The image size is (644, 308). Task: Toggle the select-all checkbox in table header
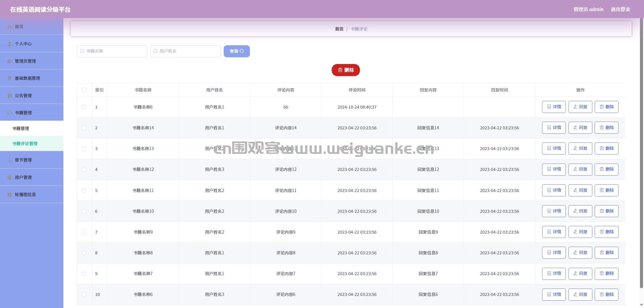click(84, 90)
